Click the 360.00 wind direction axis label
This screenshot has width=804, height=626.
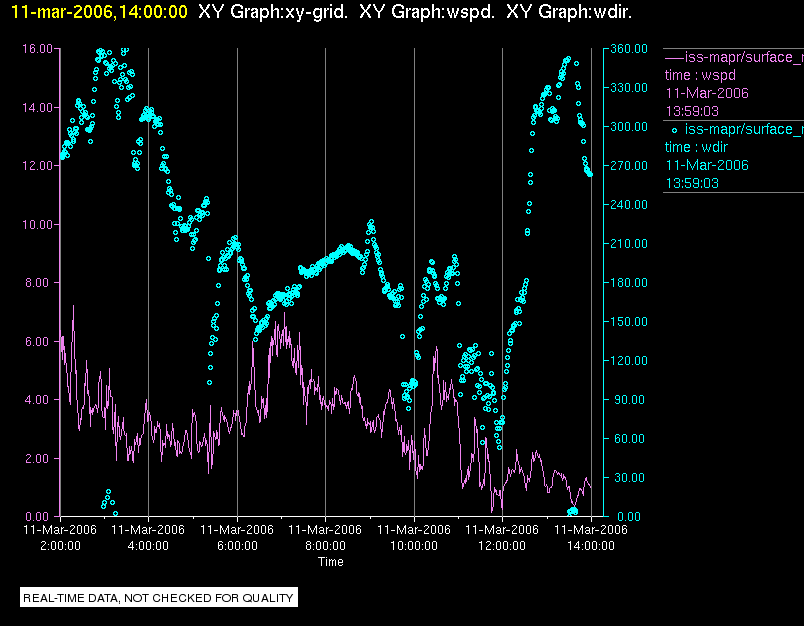[x=629, y=49]
